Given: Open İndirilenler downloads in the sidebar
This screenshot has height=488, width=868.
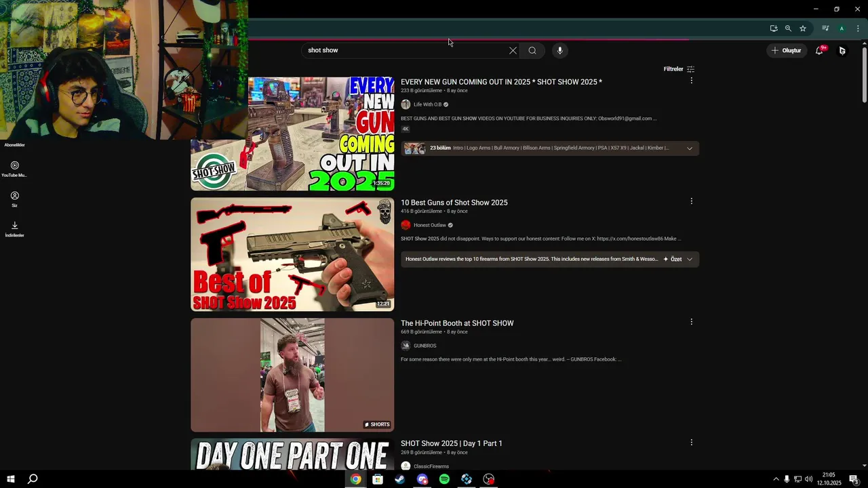Looking at the screenshot, I should [14, 229].
